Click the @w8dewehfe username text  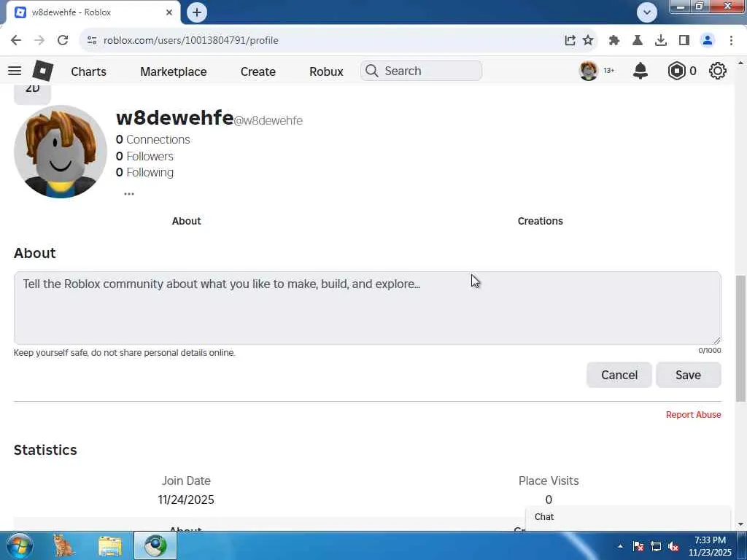[x=268, y=120]
